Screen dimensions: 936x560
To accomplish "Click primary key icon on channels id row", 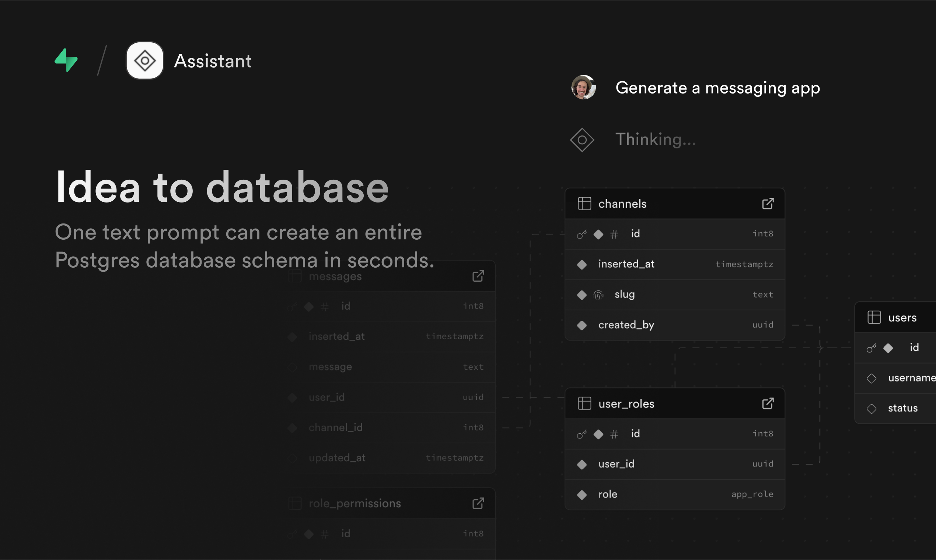I will [581, 234].
